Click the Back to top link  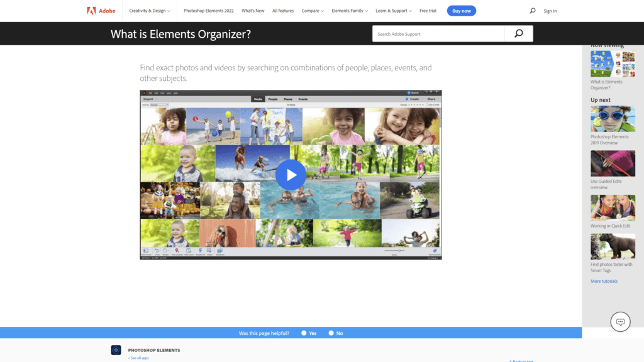[521, 361]
